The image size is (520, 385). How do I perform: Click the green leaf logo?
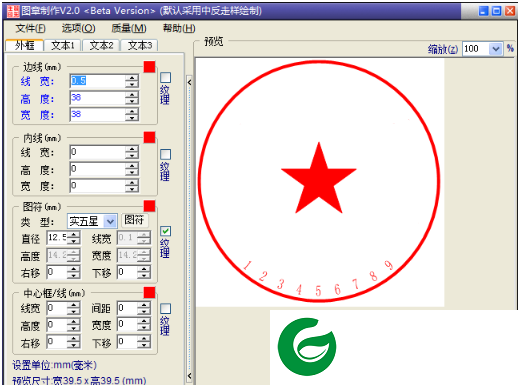[307, 347]
